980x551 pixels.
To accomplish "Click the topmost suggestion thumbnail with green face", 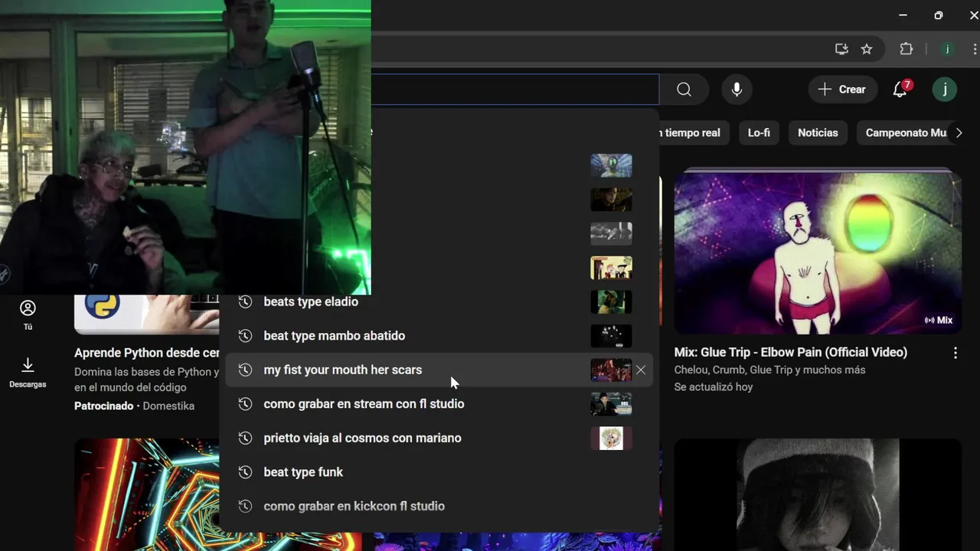I will point(611,165).
